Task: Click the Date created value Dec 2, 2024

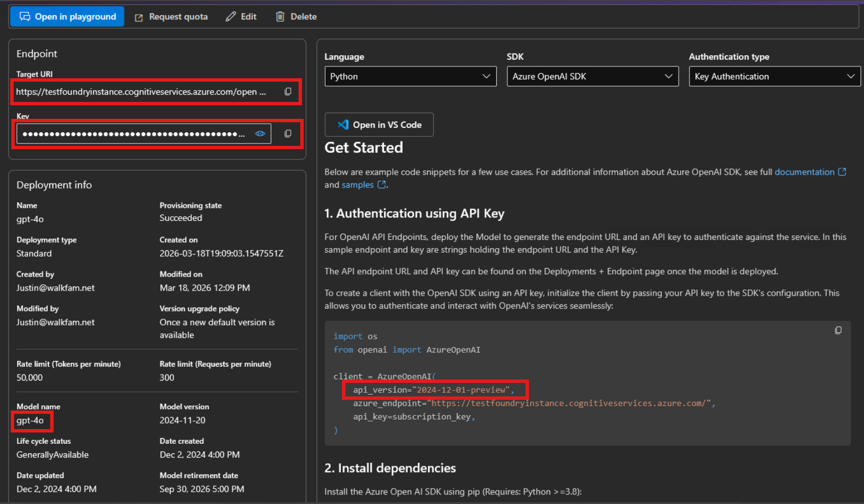Action: [199, 455]
